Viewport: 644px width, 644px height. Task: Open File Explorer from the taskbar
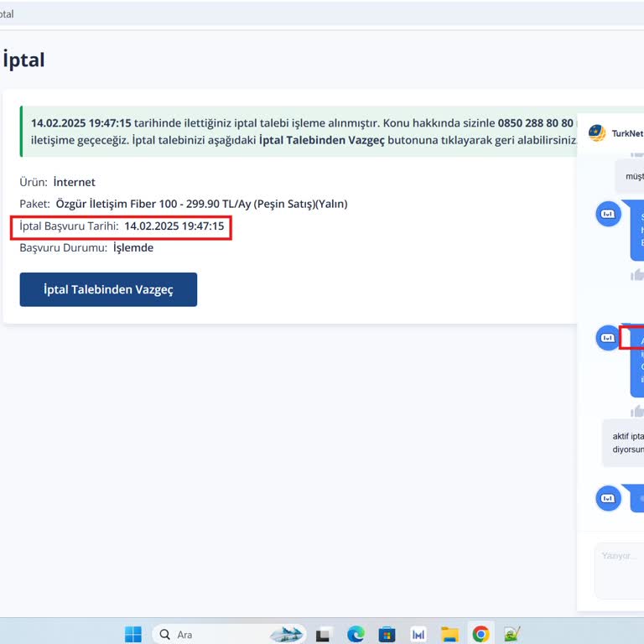[449, 635]
